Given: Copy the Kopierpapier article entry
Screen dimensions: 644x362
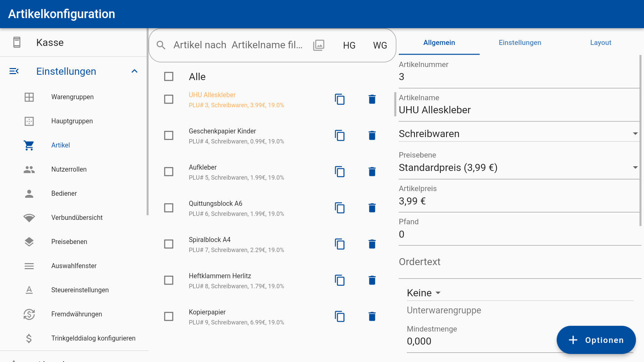Looking at the screenshot, I should pyautogui.click(x=339, y=316).
